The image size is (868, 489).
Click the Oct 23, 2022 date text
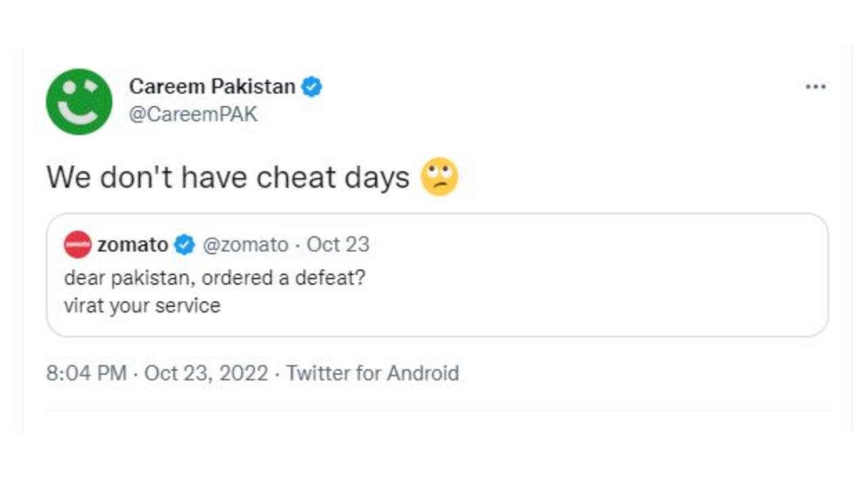pos(207,373)
